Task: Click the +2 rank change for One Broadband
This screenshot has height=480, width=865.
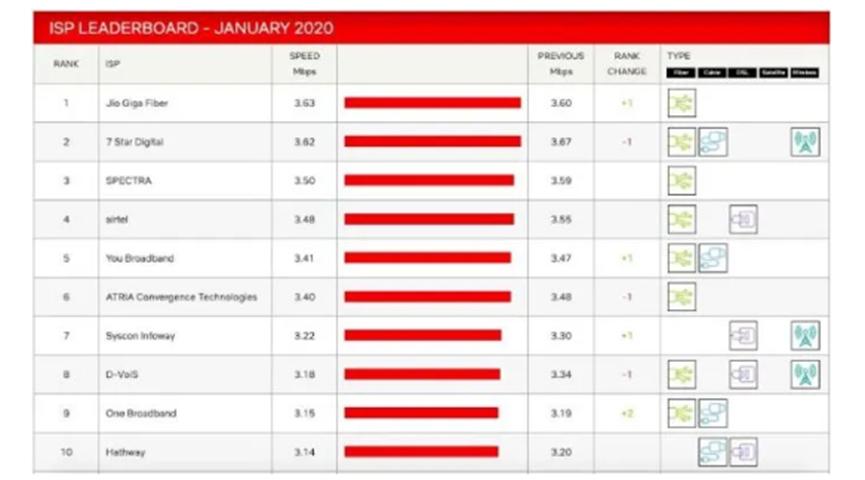Action: tap(627, 413)
